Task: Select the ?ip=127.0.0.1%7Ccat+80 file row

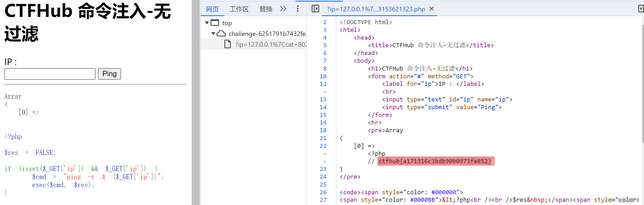Action: pyautogui.click(x=254, y=44)
